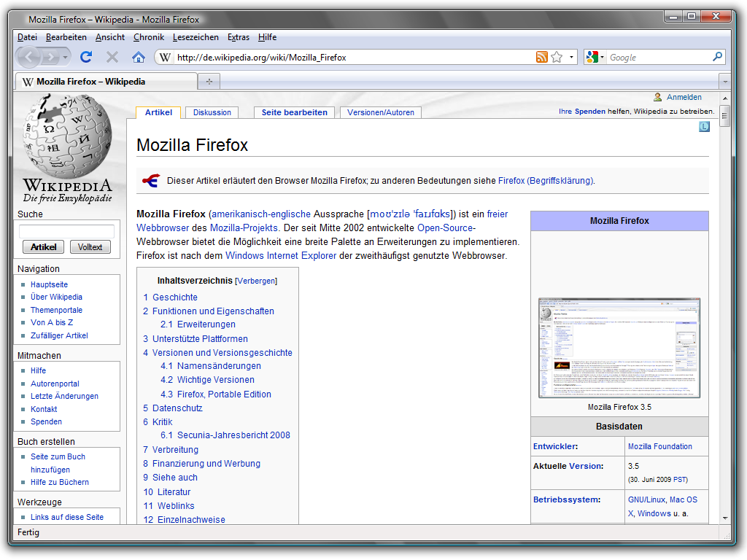Open the Windows Internet Explorer link
Screen dimensions: 747x560
point(281,255)
